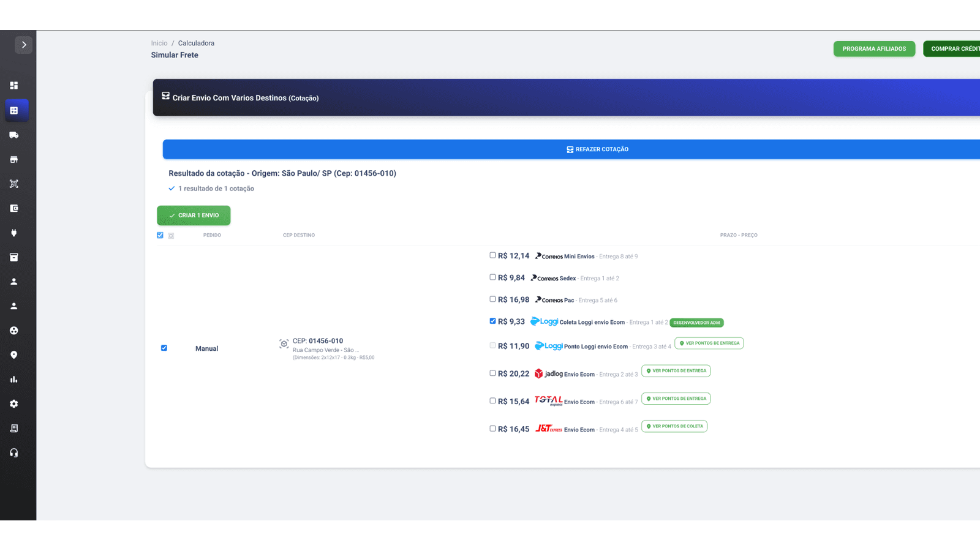Click the 'Rua Campo Verde - São ...' address
The height and width of the screenshot is (551, 980).
click(325, 350)
